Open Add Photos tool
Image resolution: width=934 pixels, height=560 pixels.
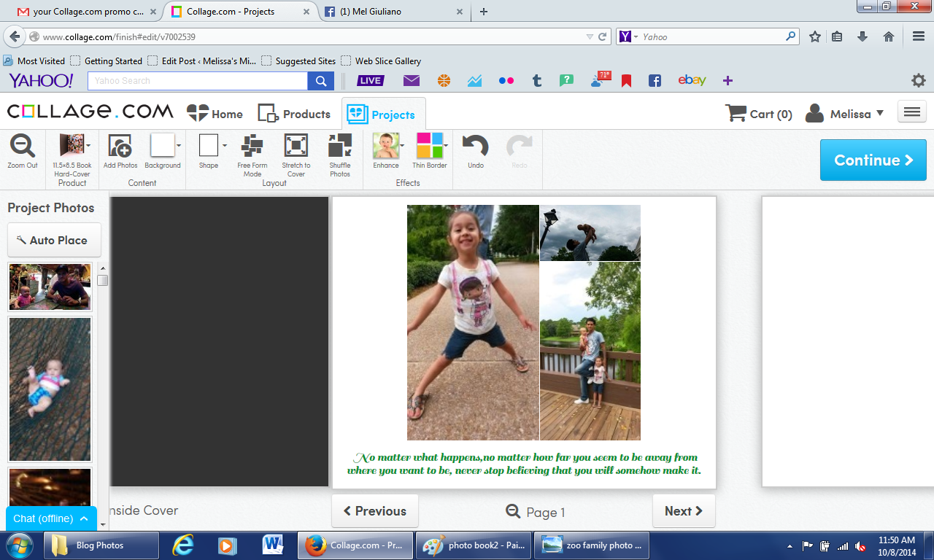[x=120, y=147]
